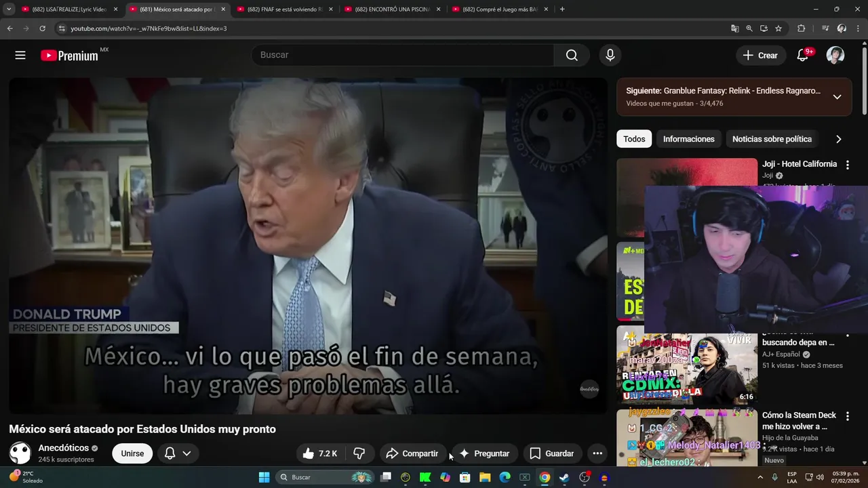Open the YouTube guide hamburger menu
The width and height of the screenshot is (868, 488).
pyautogui.click(x=20, y=56)
